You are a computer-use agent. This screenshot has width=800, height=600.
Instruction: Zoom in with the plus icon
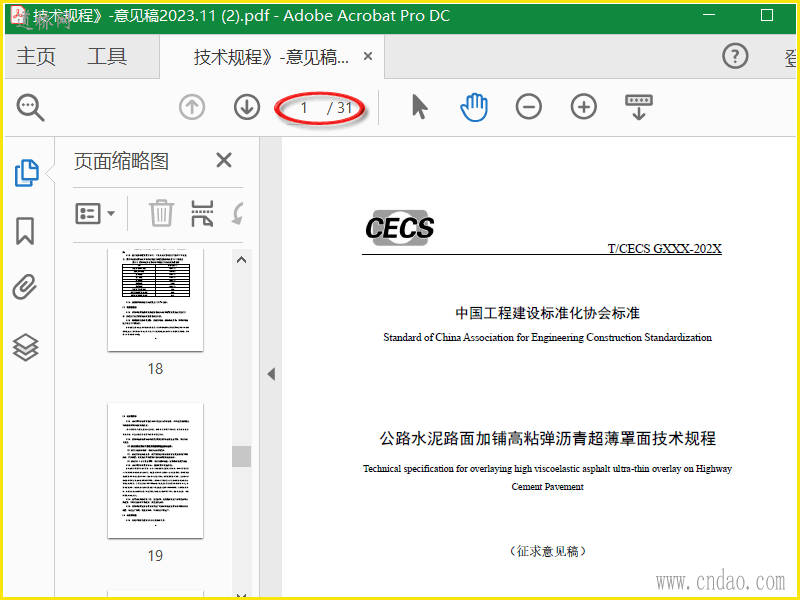584,107
